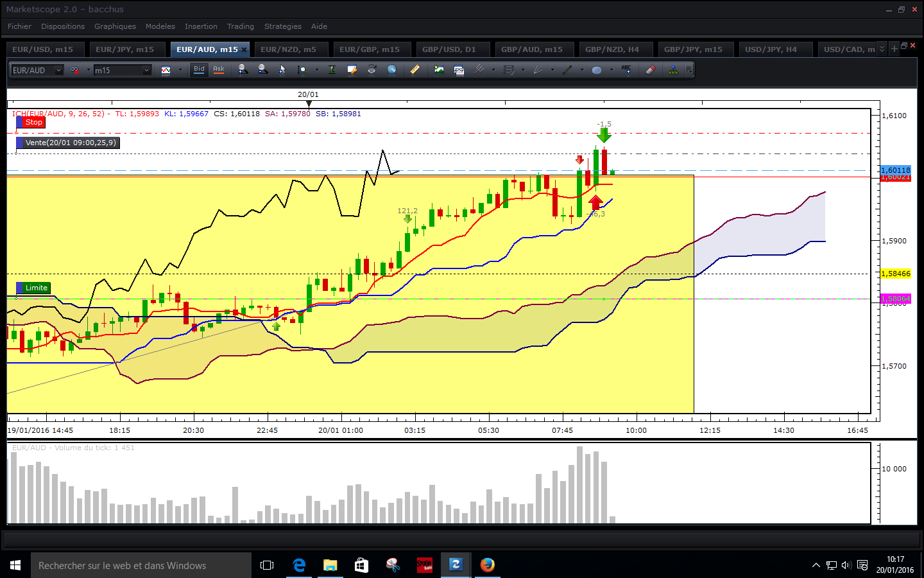Open Firefox from the taskbar

[x=488, y=565]
